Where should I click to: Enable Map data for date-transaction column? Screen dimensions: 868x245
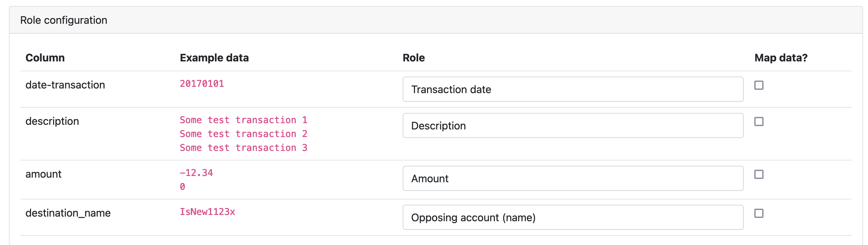point(759,86)
